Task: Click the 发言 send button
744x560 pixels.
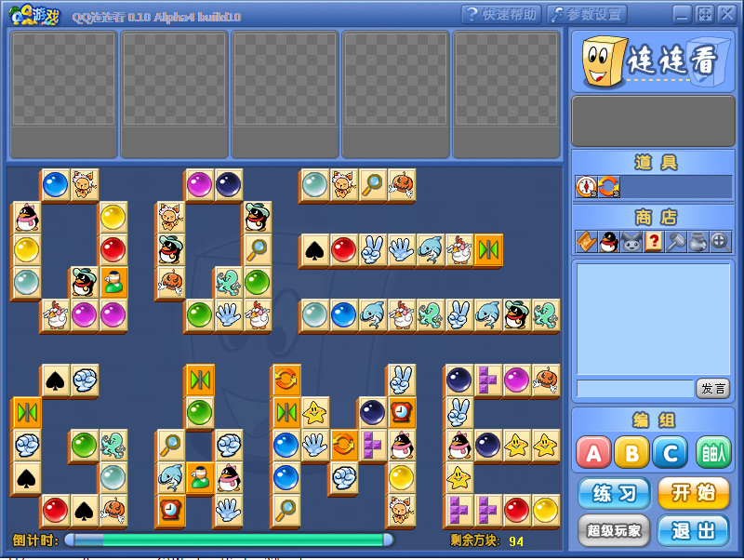Action: (x=713, y=389)
